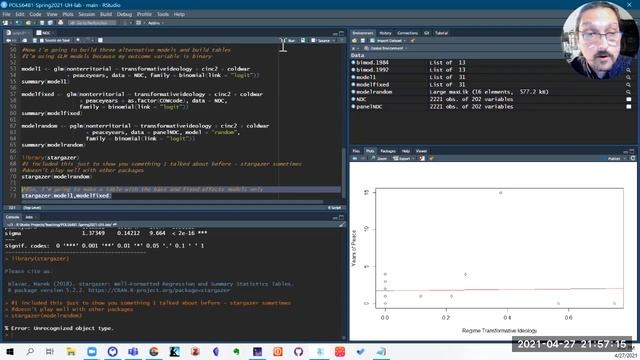The width and height of the screenshot is (640, 360).
Task: Click the print icon in the main toolbar
Action: [x=60, y=23]
